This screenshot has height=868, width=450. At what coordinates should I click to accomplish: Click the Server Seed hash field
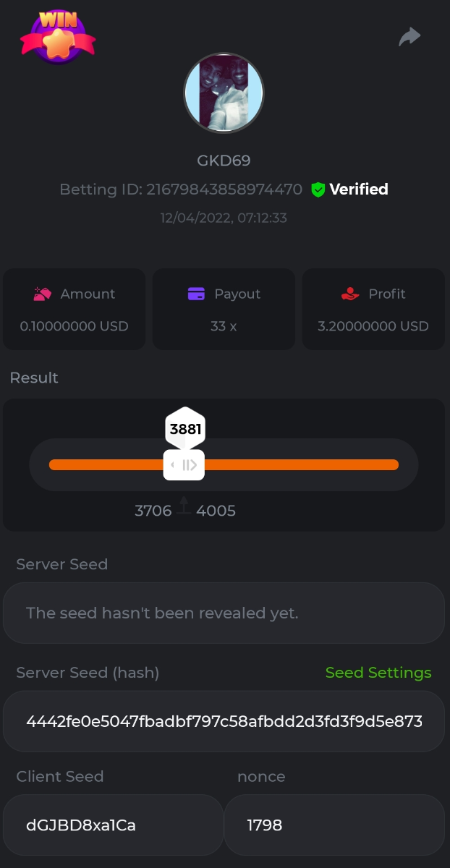[x=224, y=721]
